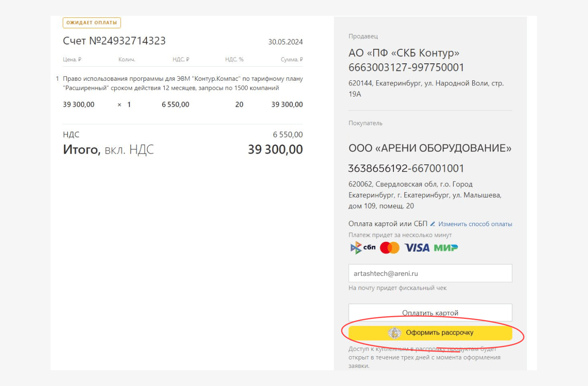Viewport: 588px width, 386px height.
Task: Click the 'Оплата картой или СБП' label
Action: pos(388,224)
